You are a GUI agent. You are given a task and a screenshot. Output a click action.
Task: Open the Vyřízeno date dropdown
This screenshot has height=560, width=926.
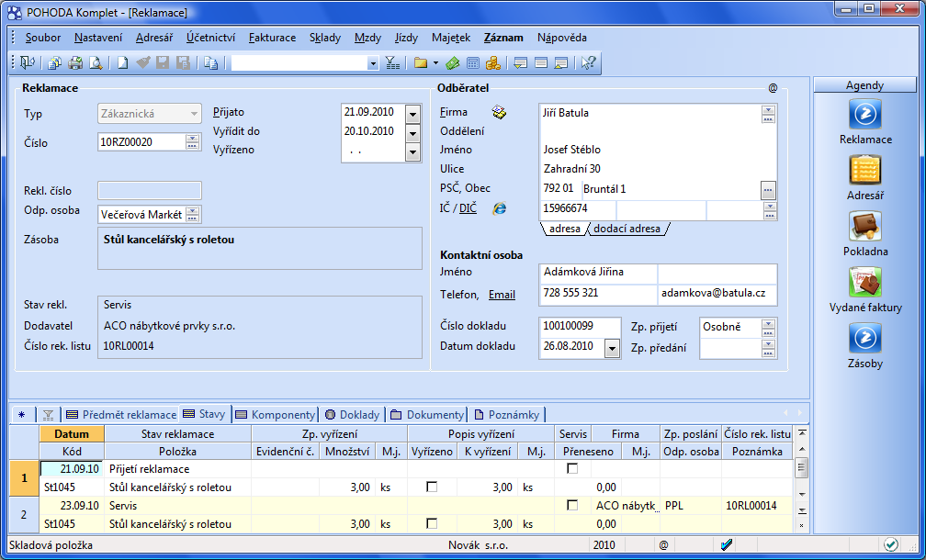pyautogui.click(x=413, y=151)
